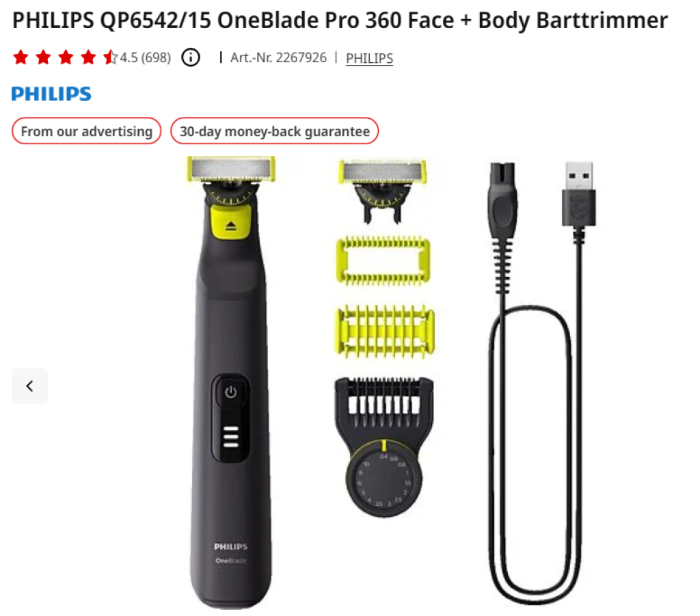Click the third red rating star
Image resolution: width=700 pixels, height=616 pixels.
tap(66, 57)
